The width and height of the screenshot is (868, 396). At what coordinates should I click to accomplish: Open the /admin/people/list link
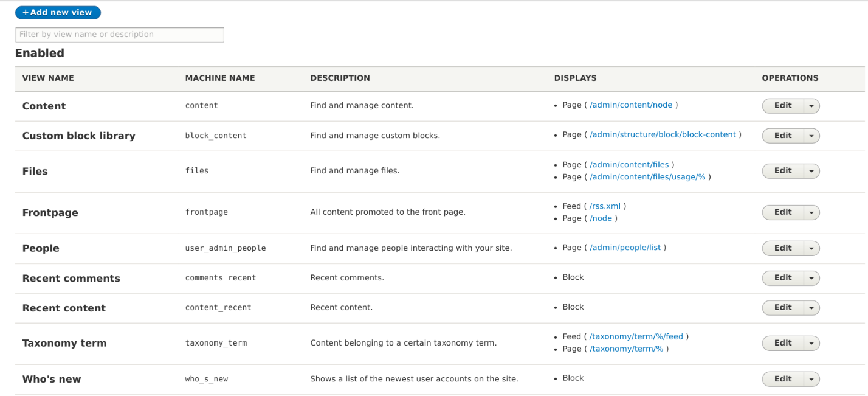point(627,248)
